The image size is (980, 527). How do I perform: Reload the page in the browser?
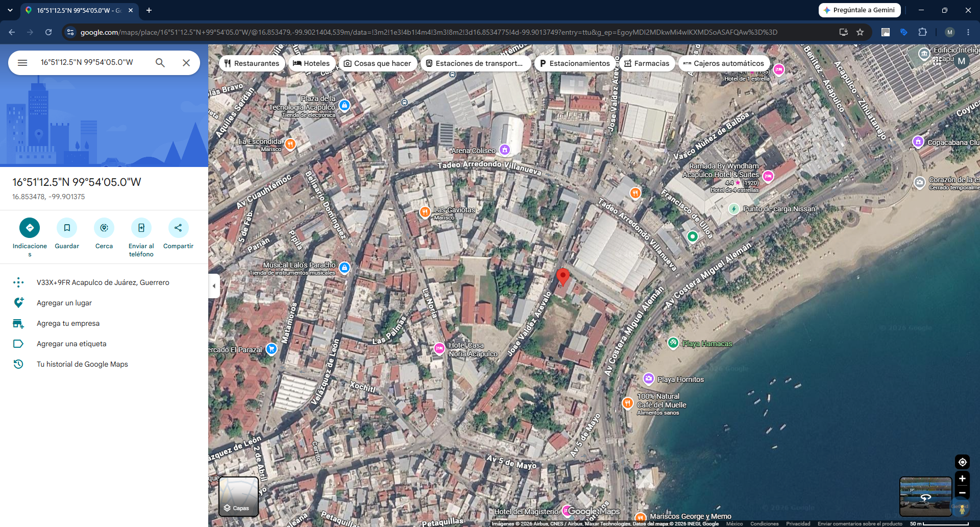(48, 32)
